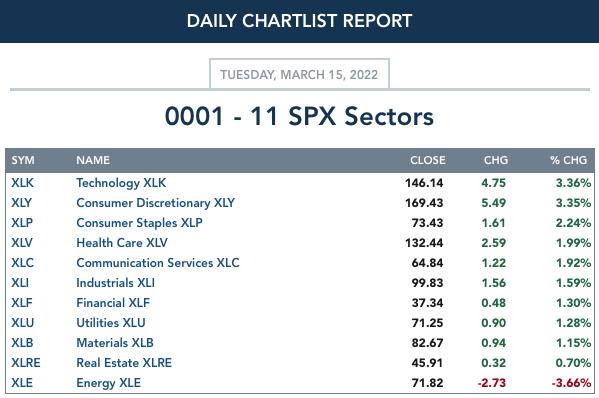Click the SYM column header
The height and width of the screenshot is (398, 599).
pos(23,160)
